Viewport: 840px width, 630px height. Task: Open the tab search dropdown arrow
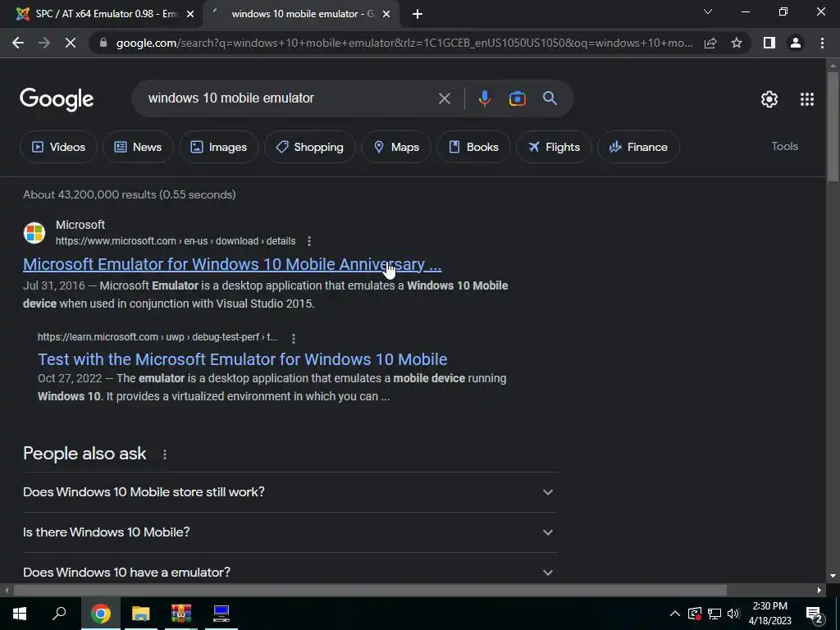[708, 11]
